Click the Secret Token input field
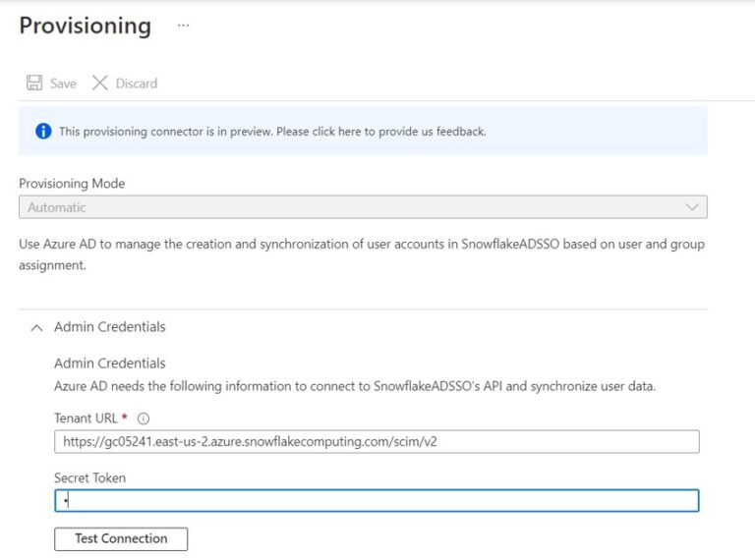 coord(377,501)
